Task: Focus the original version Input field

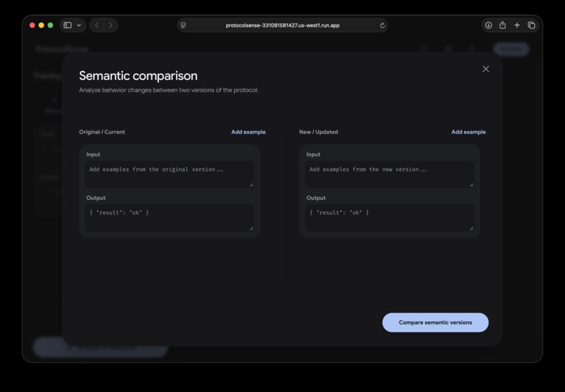Action: click(x=170, y=174)
